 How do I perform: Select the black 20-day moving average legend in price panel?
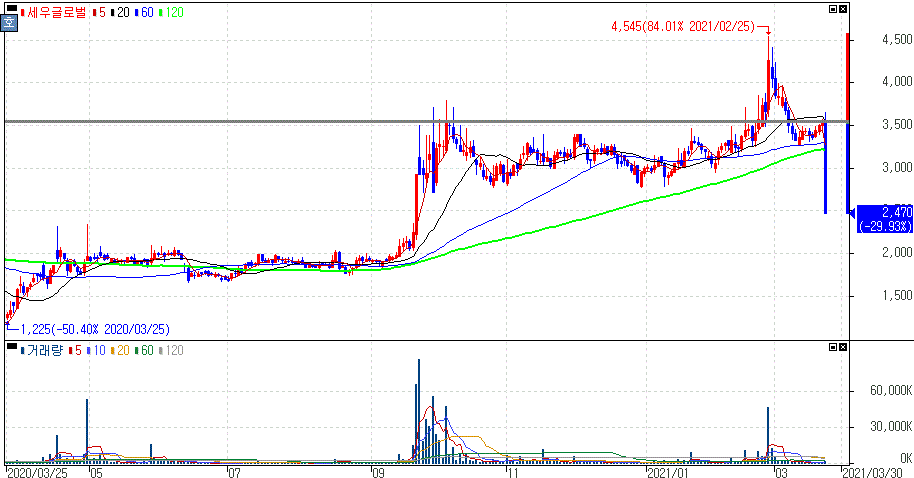coord(119,12)
